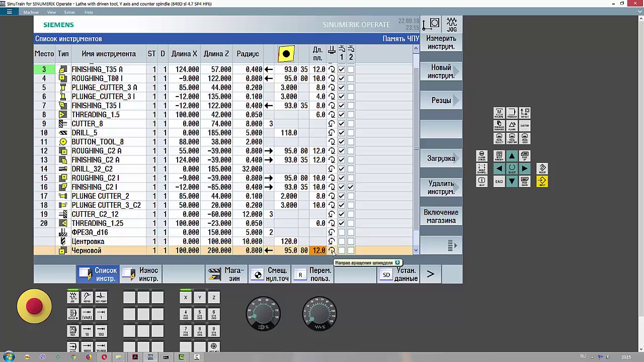Expand the Резцы softkey submenu
Image resolution: width=644 pixels, height=362 pixels.
click(x=441, y=101)
